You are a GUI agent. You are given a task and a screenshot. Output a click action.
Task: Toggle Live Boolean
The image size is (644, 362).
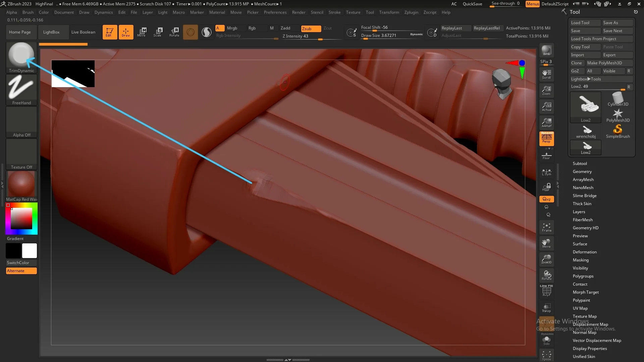tap(83, 32)
